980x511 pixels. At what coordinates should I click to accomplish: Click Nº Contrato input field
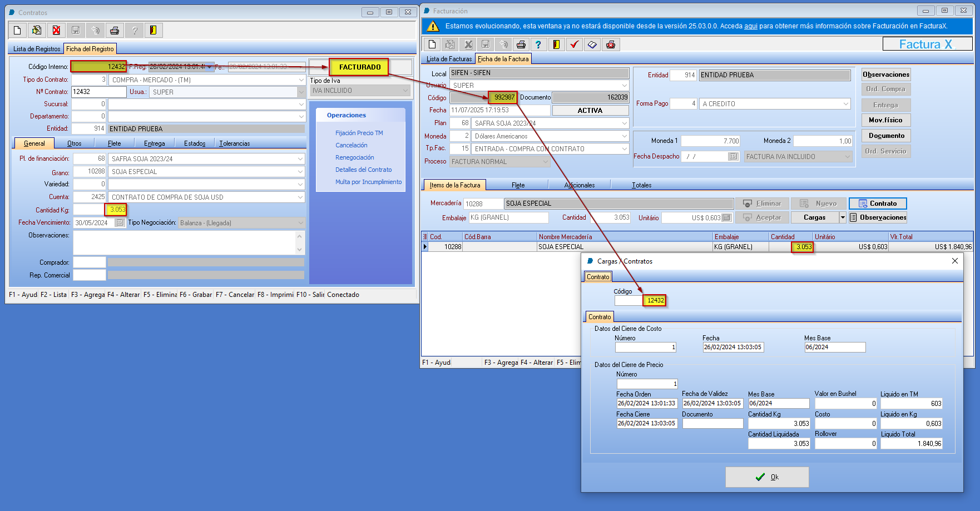[x=98, y=92]
